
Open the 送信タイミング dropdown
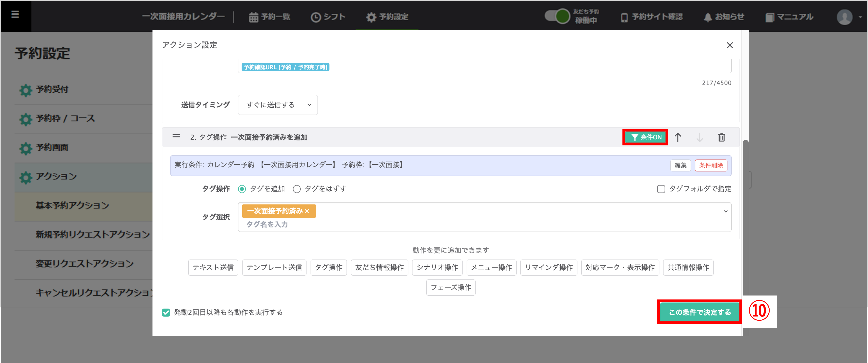coord(278,105)
